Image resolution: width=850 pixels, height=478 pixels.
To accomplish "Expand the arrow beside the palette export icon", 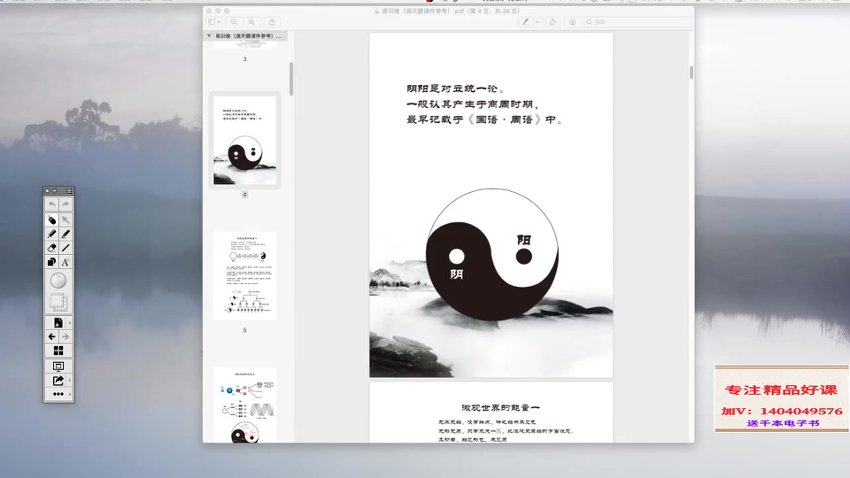I will [70, 380].
